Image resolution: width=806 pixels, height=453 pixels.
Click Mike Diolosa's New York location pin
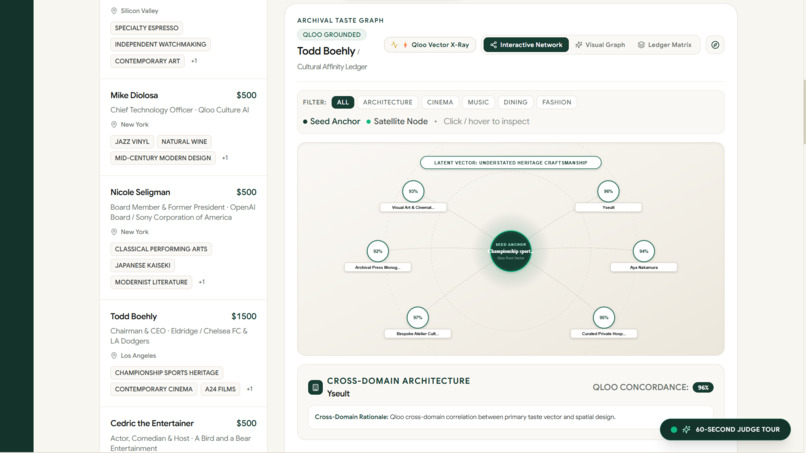114,124
